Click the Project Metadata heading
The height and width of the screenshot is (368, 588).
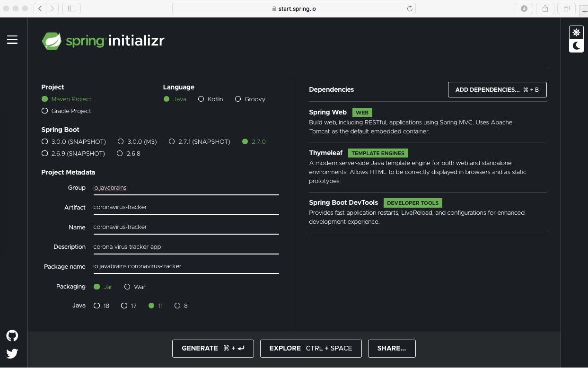point(68,172)
